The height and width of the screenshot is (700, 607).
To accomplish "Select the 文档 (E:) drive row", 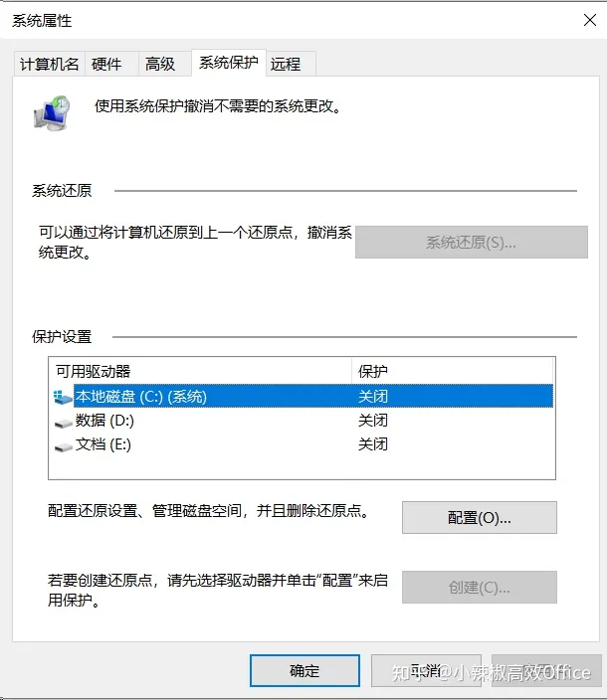I will click(302, 444).
